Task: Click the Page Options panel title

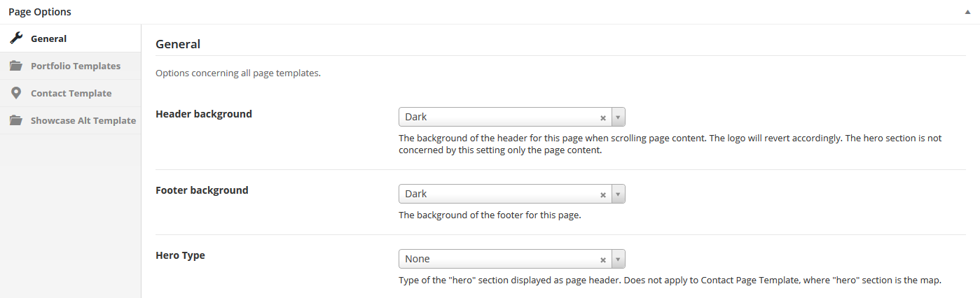Action: click(40, 12)
